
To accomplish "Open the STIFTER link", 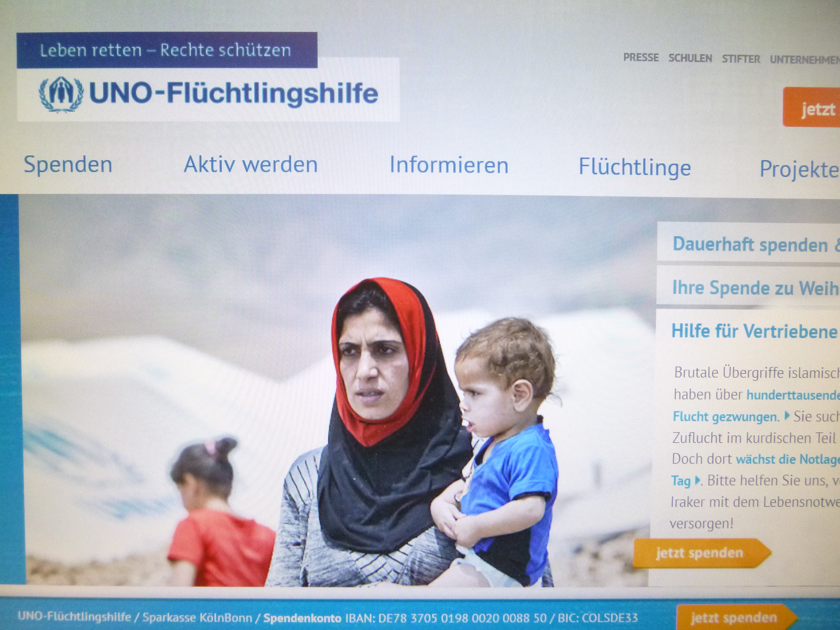I will tap(741, 59).
